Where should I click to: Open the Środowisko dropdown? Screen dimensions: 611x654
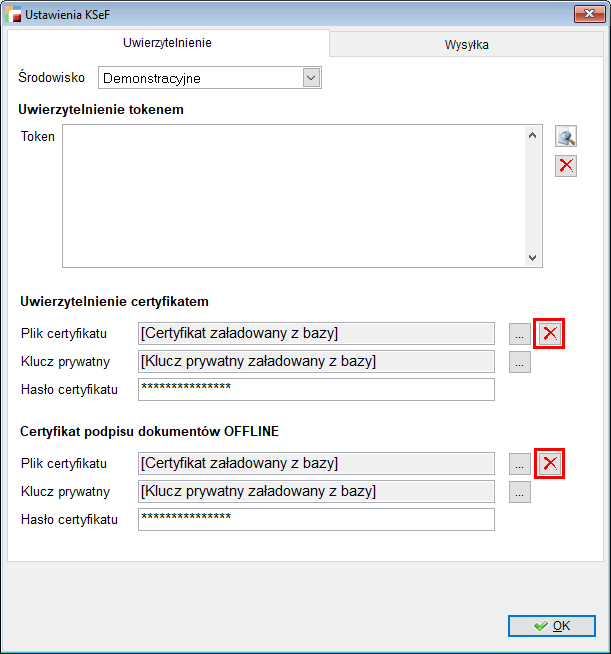click(x=310, y=78)
